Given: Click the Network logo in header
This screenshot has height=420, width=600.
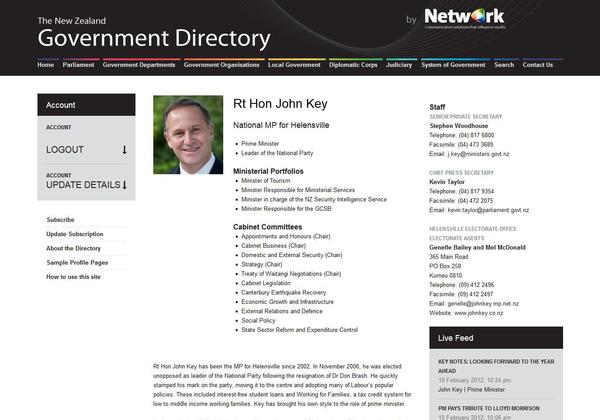Looking at the screenshot, I should pyautogui.click(x=465, y=18).
